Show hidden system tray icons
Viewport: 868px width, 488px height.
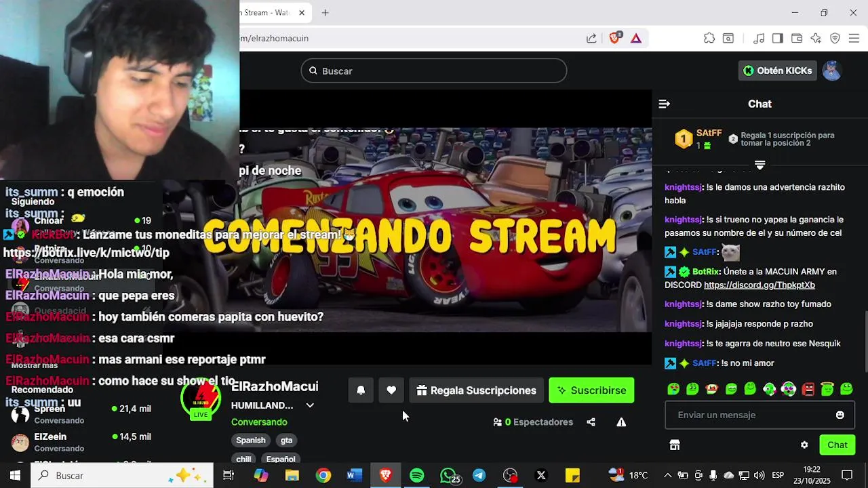pyautogui.click(x=667, y=476)
